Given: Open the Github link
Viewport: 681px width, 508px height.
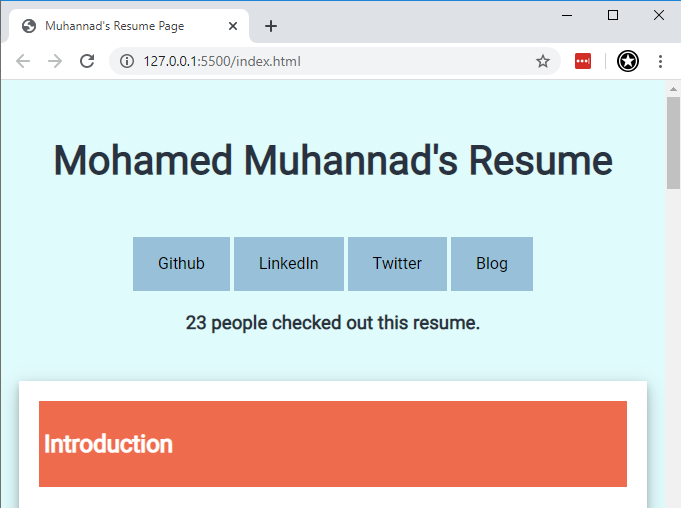Looking at the screenshot, I should point(181,264).
